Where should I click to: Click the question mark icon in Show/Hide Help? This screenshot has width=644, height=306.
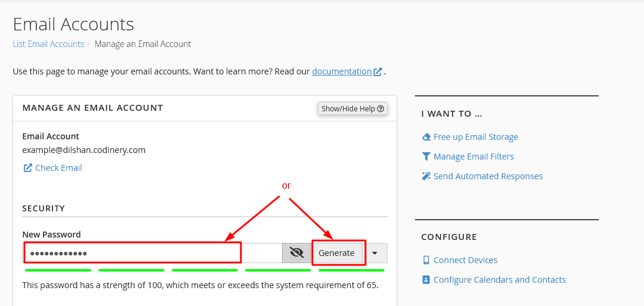(x=380, y=108)
